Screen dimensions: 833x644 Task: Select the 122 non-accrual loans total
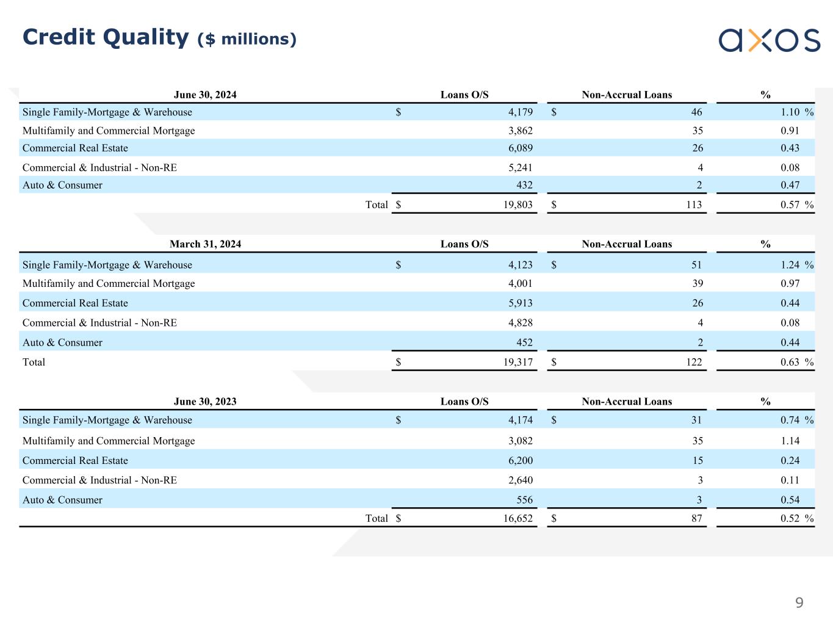click(x=694, y=362)
